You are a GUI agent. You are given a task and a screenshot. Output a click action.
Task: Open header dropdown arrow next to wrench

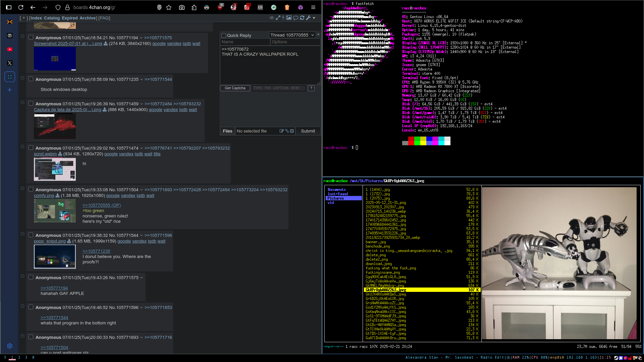314,18
